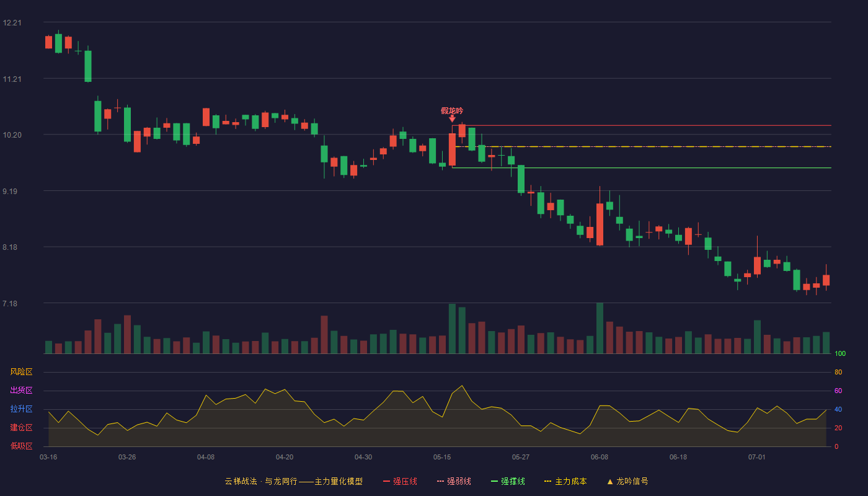Click the tallest volume bar near 06-08
Screen dimensions: 868x496
pos(600,328)
